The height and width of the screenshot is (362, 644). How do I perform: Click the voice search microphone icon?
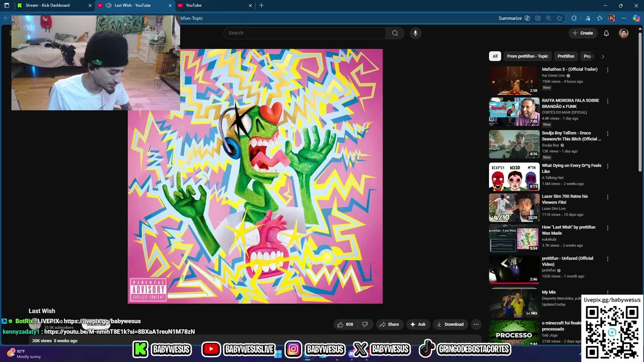[415, 33]
